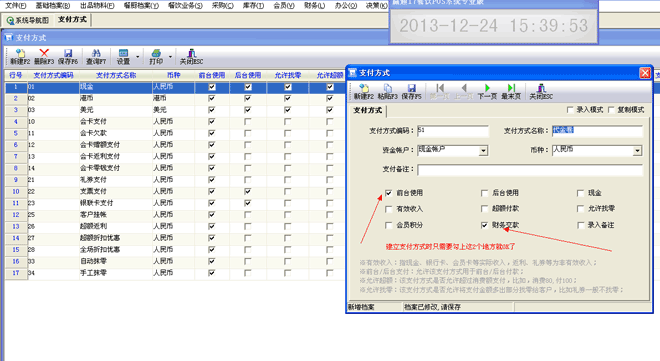
Task: Open the 基础档案(B) menu
Action: click(53, 5)
